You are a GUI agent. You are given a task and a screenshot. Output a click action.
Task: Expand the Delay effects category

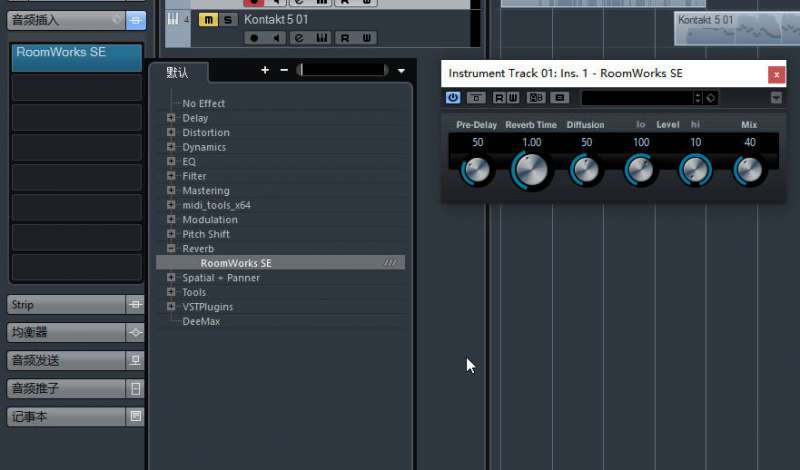click(x=172, y=118)
